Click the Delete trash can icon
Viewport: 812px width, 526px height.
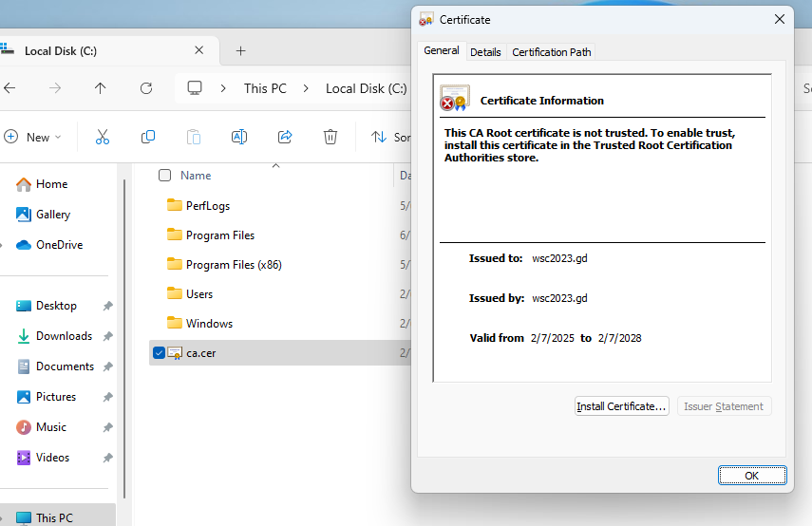click(x=330, y=137)
